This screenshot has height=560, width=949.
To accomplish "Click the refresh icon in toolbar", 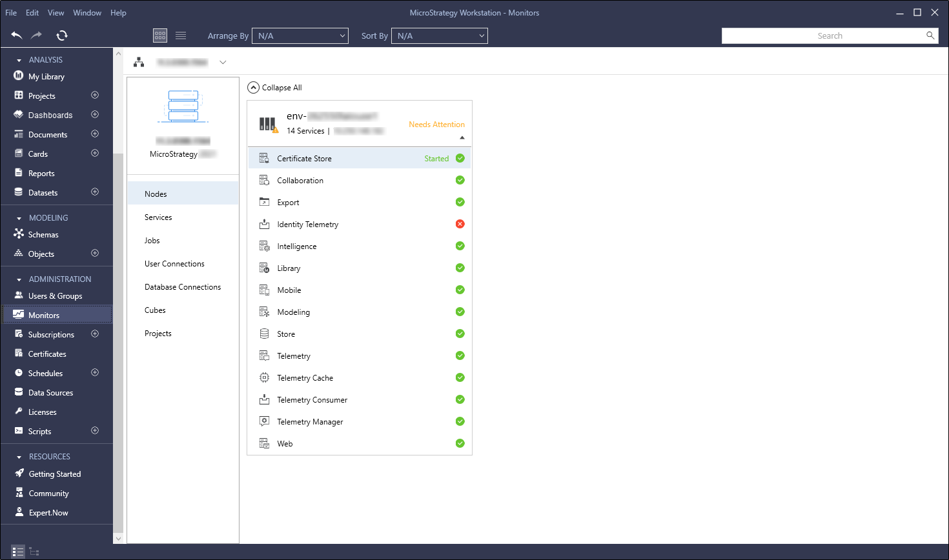I will coord(62,35).
